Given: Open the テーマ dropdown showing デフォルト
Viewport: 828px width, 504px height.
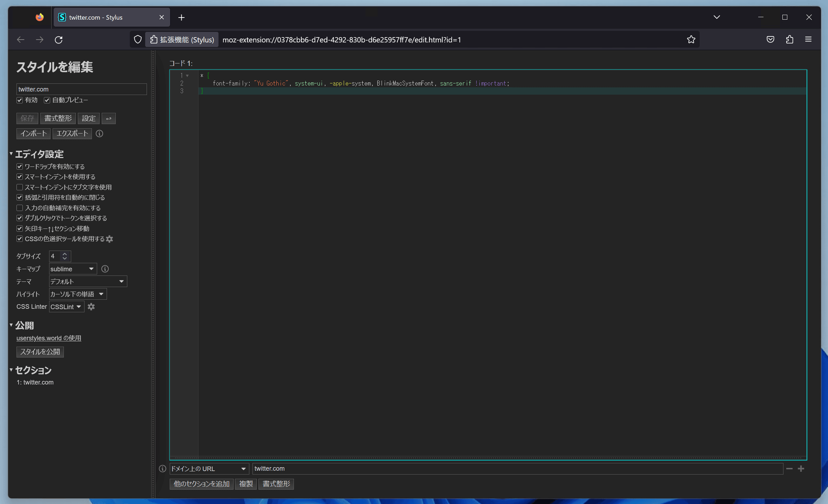Looking at the screenshot, I should click(x=88, y=281).
